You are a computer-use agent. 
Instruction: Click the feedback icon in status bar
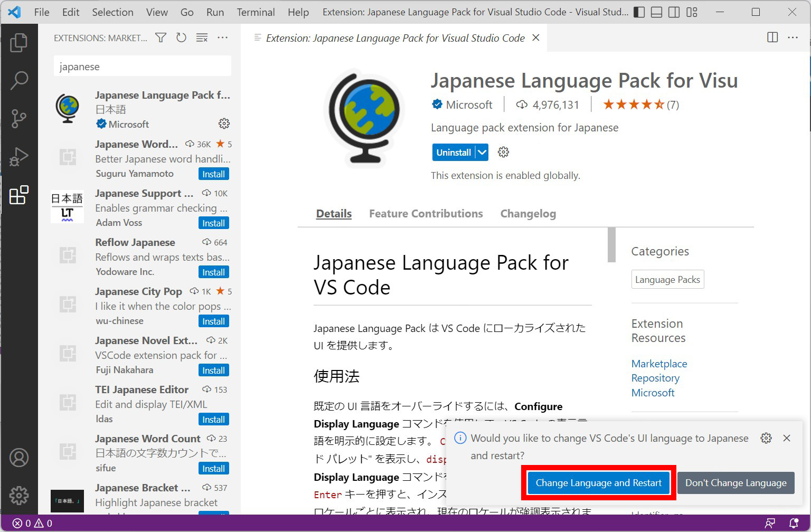(x=770, y=522)
